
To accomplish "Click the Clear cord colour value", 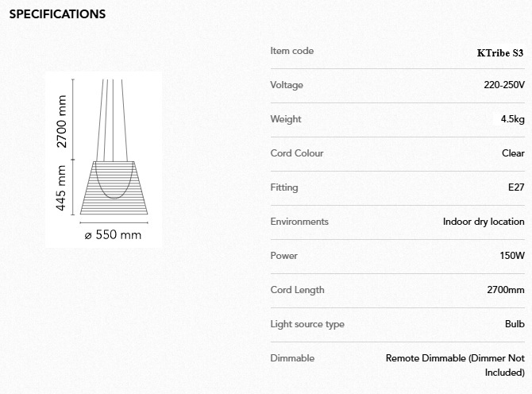I will click(513, 153).
